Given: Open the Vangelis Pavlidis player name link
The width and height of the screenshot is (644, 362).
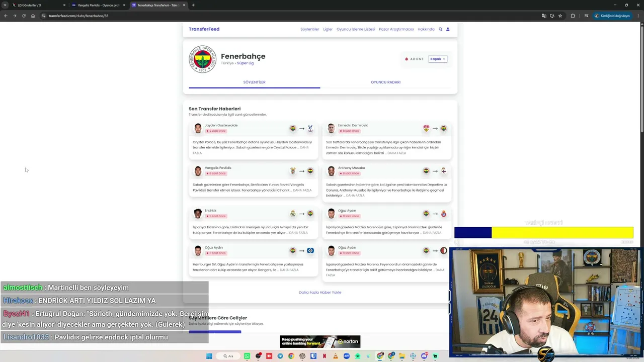Looking at the screenshot, I should coord(218,168).
